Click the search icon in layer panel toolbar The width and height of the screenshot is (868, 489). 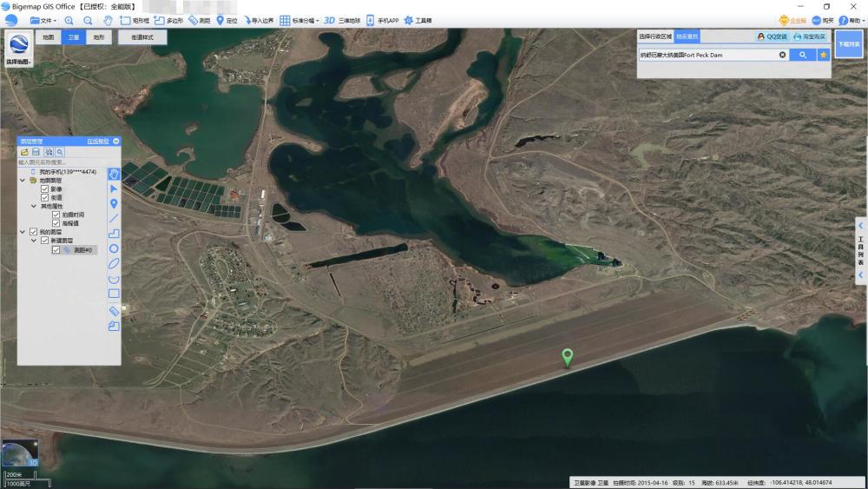click(x=60, y=152)
